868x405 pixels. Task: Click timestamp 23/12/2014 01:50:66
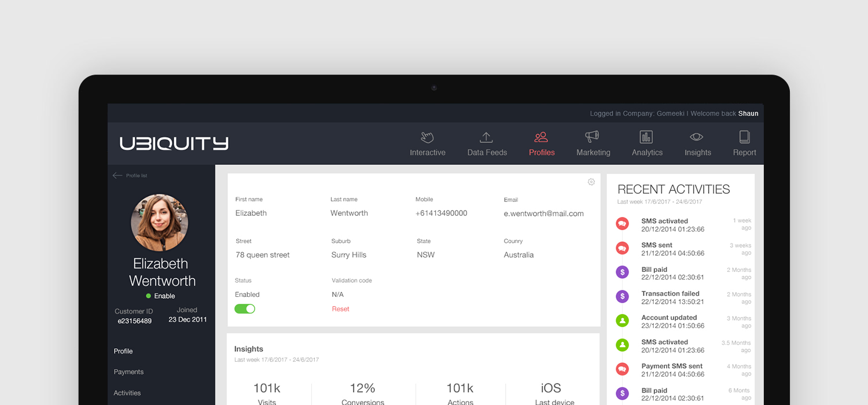(x=672, y=326)
